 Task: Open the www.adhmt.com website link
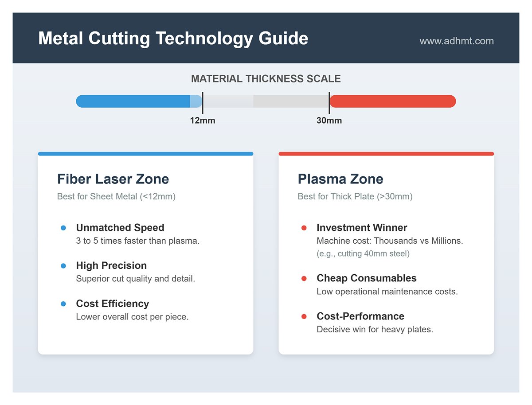(x=456, y=41)
